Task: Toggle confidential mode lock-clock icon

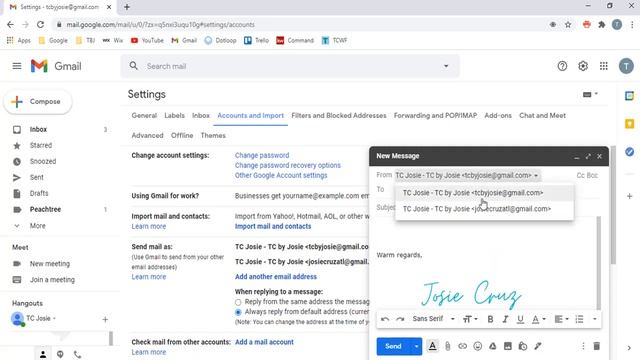Action: click(523, 346)
